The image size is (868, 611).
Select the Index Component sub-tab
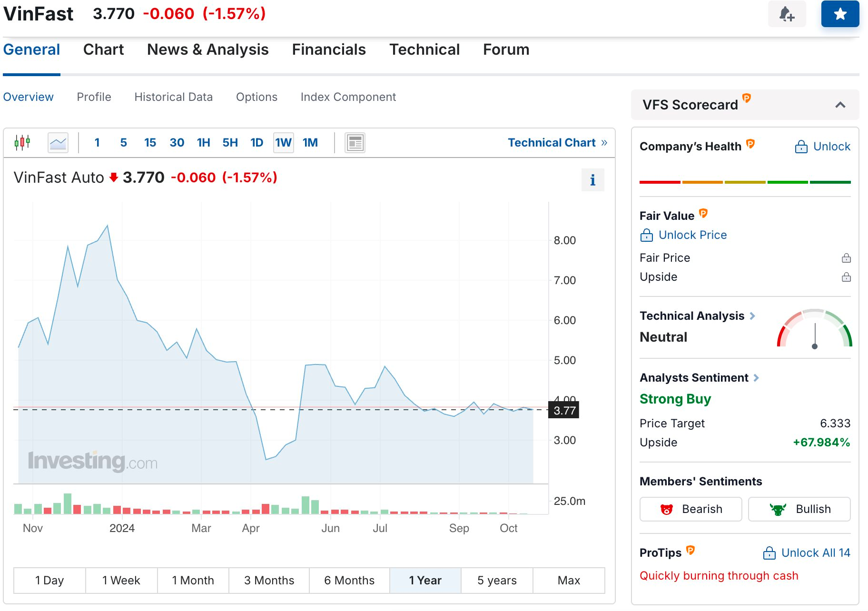(348, 97)
